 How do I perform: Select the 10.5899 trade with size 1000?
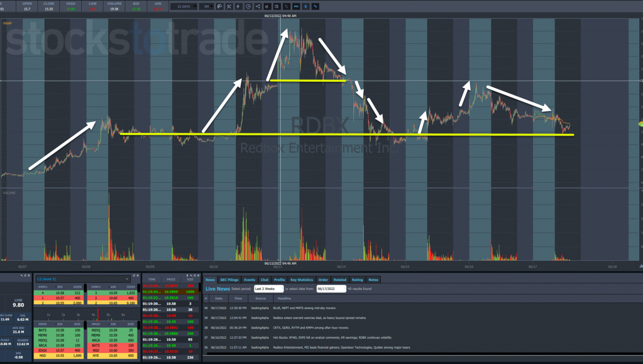coord(170,292)
